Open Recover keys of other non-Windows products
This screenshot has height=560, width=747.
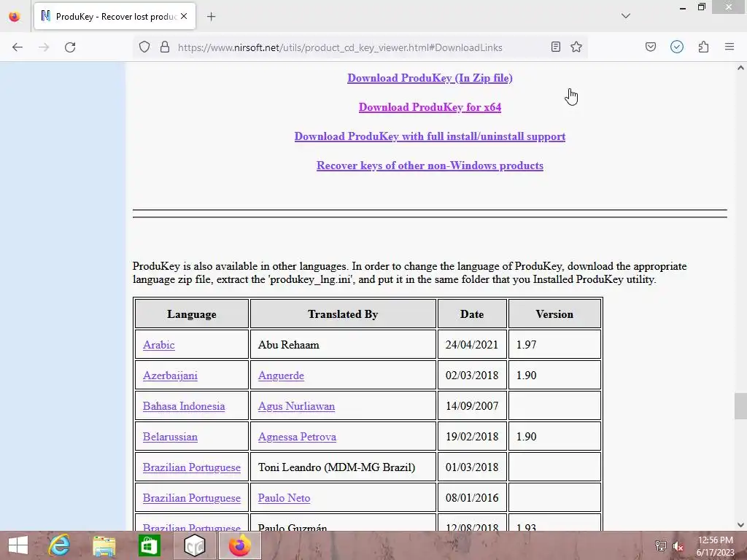[x=430, y=166]
